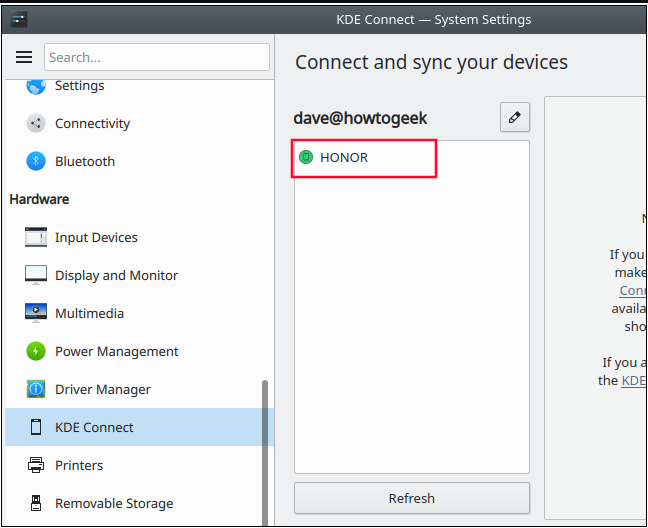648x528 pixels.
Task: Open the KDE link in the right panel
Action: click(x=634, y=380)
